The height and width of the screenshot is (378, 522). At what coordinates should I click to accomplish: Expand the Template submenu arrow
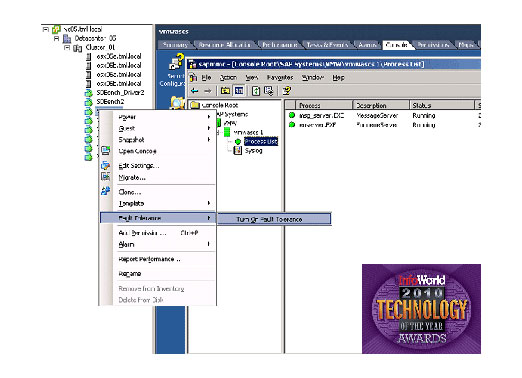pos(209,203)
